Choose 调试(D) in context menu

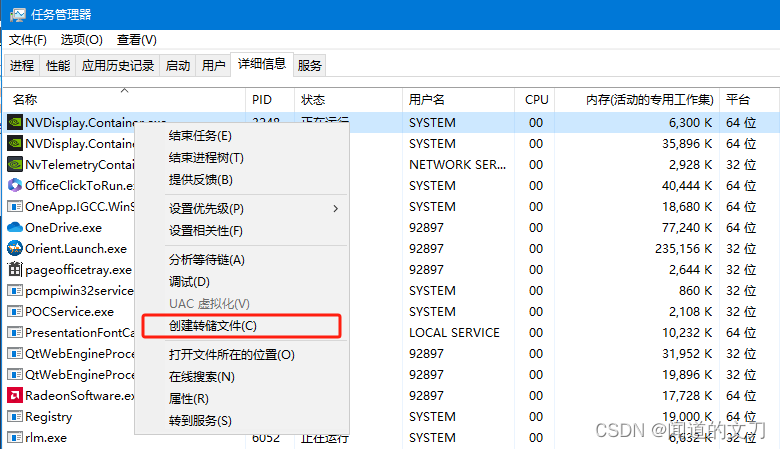[x=242, y=281]
